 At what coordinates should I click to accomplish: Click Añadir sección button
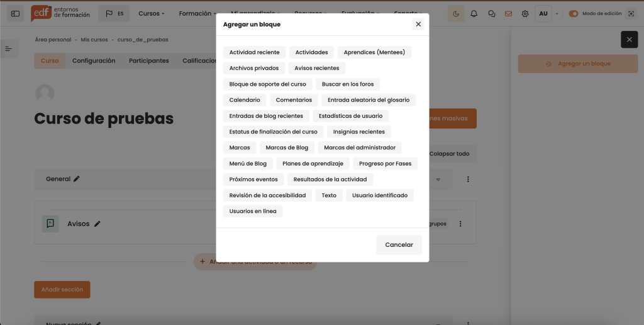62,290
